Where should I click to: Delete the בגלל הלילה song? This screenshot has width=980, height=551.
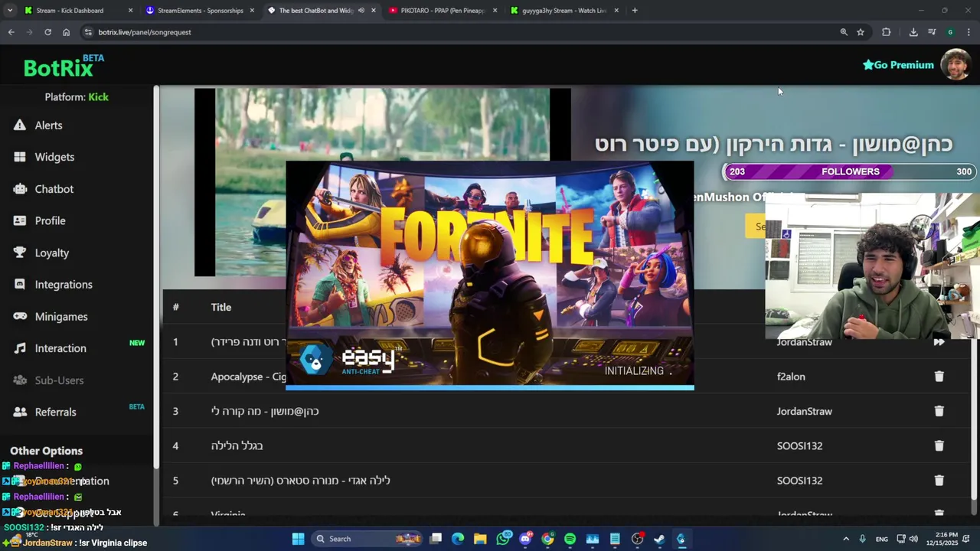point(939,445)
